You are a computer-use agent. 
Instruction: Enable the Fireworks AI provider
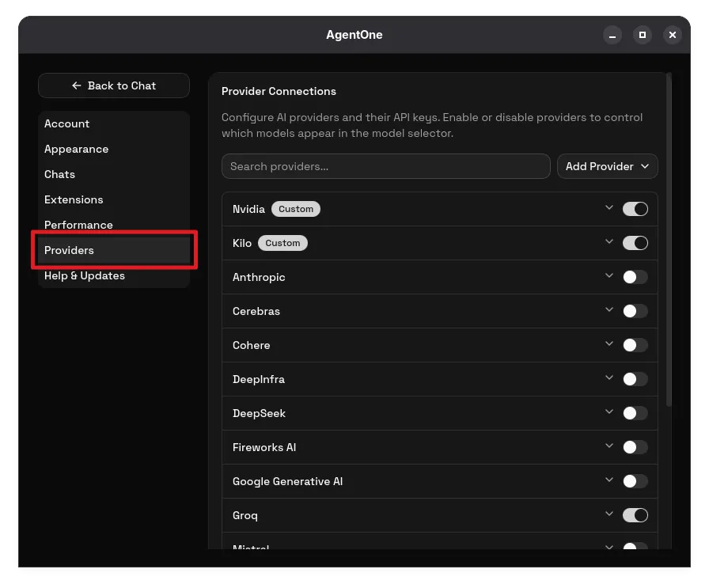click(x=635, y=447)
